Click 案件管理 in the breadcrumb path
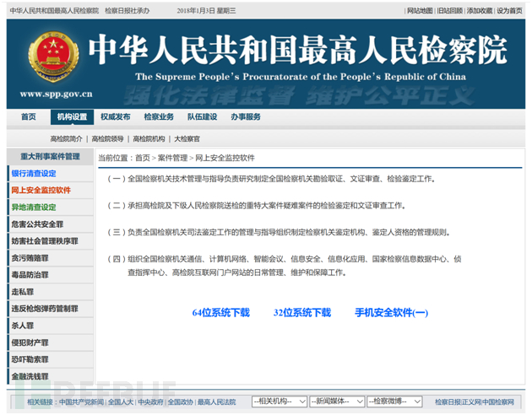The height and width of the screenshot is (415, 532). pyautogui.click(x=173, y=158)
